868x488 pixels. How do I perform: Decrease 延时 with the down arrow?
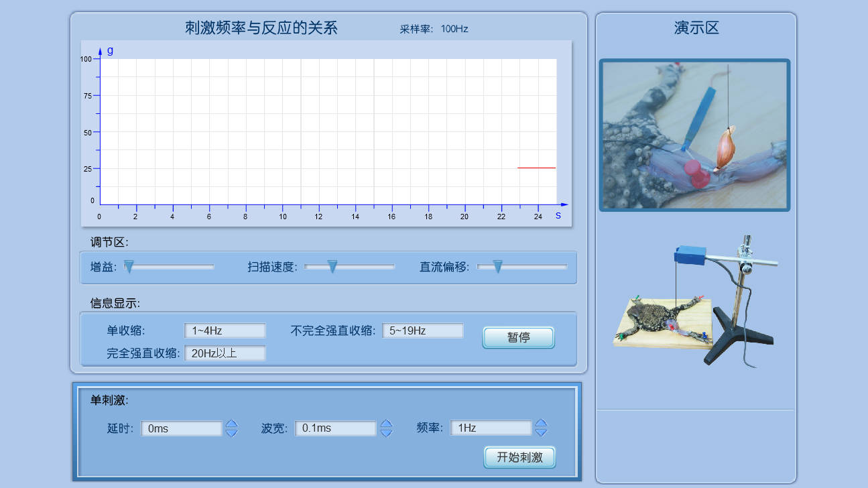231,433
